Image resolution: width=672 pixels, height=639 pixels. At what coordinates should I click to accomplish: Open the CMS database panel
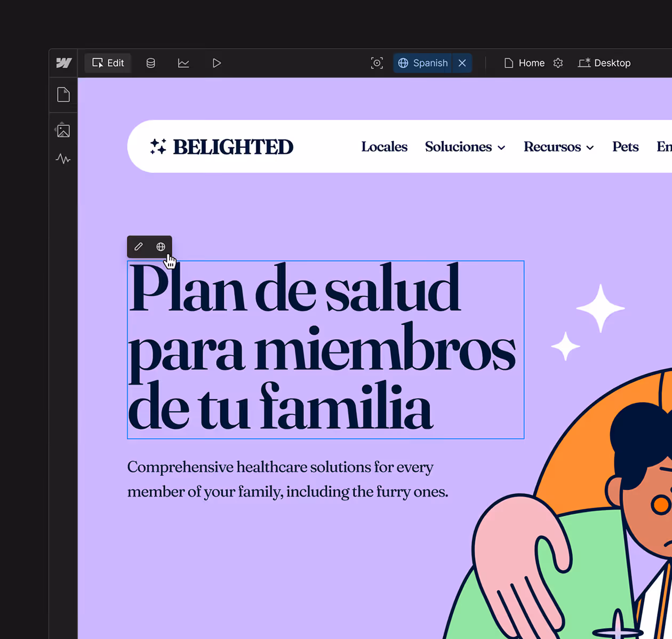click(x=150, y=63)
